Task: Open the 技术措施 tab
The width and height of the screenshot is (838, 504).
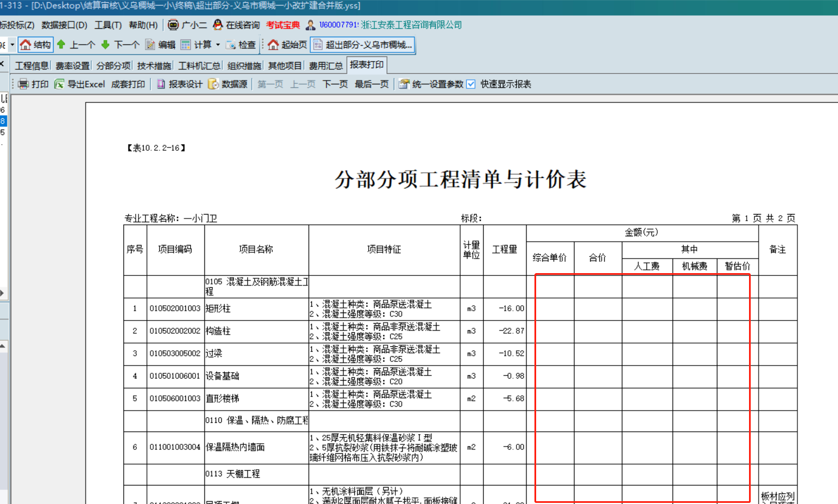Action: coord(154,66)
